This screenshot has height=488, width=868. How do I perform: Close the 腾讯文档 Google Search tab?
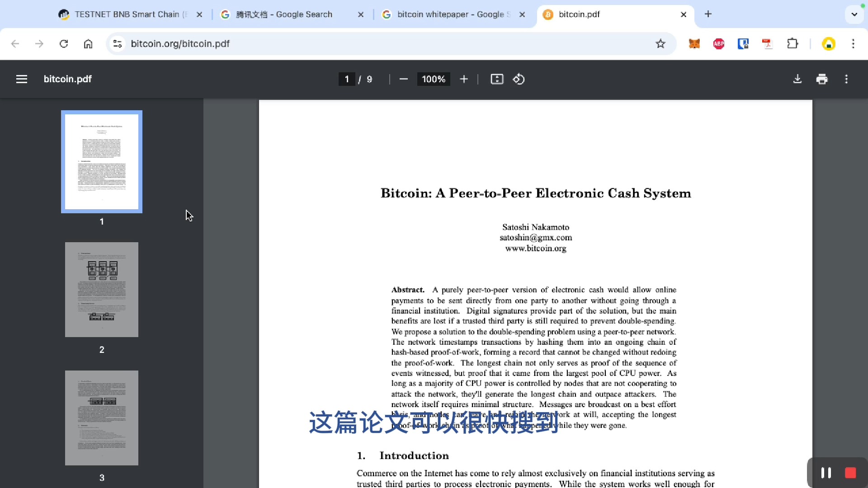361,14
